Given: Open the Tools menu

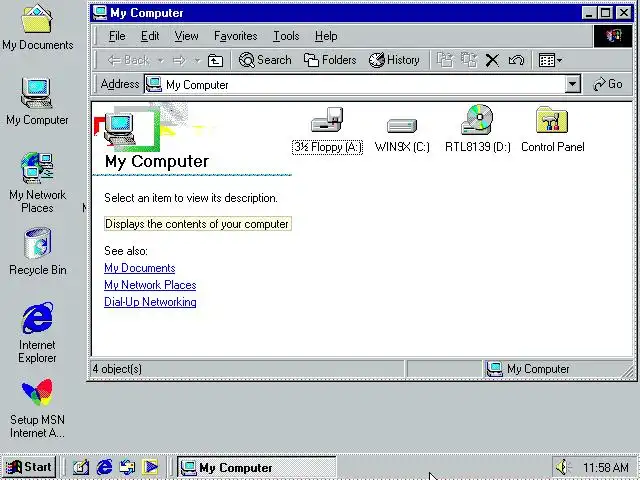Looking at the screenshot, I should tap(286, 36).
